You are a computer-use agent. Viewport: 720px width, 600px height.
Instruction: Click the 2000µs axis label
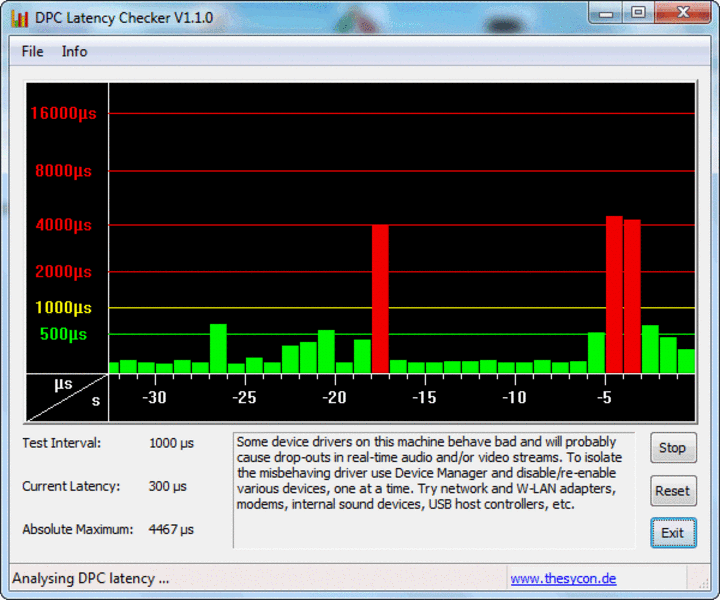tap(63, 272)
